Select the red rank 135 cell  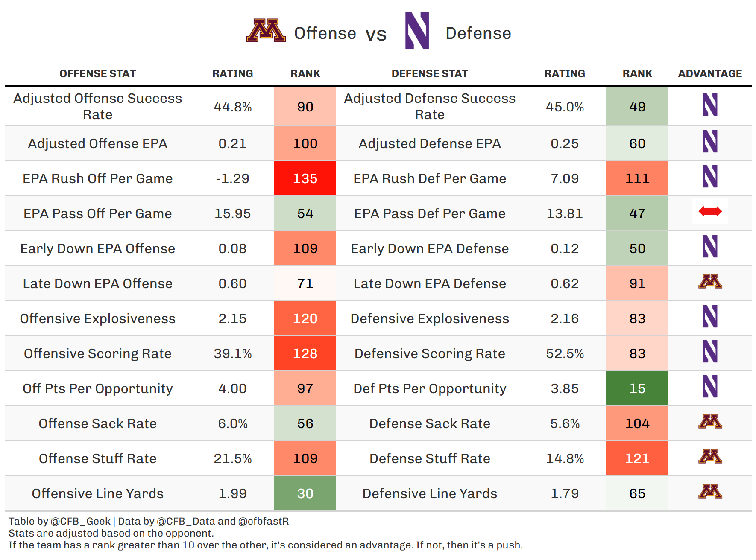(305, 178)
